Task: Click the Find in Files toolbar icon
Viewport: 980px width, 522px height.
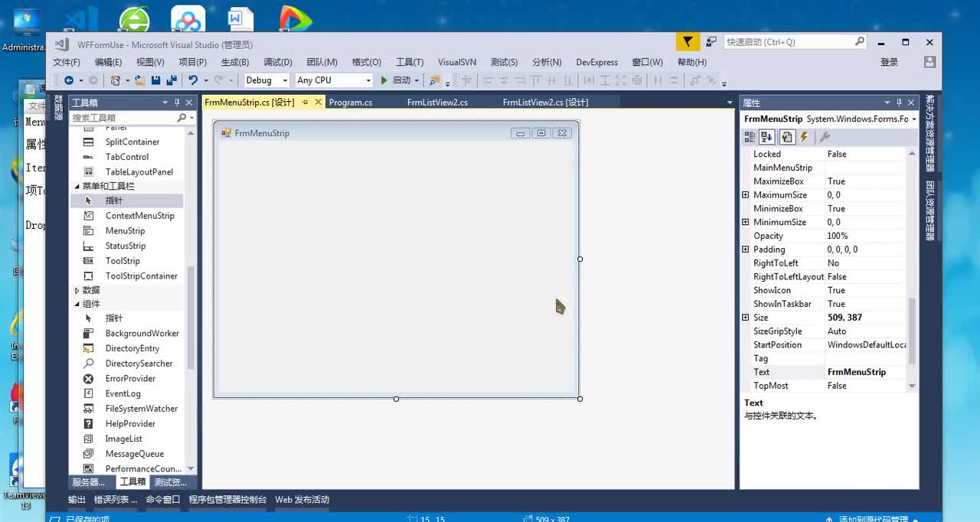Action: point(435,80)
